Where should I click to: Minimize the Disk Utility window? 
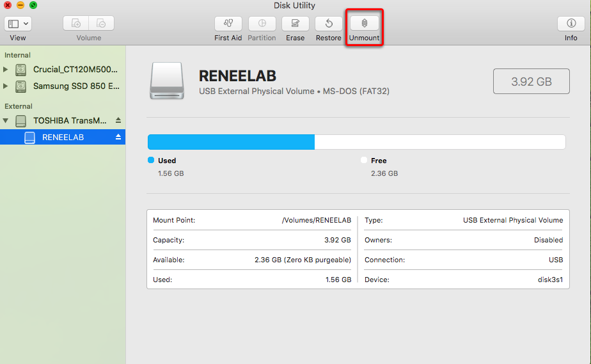pos(20,5)
